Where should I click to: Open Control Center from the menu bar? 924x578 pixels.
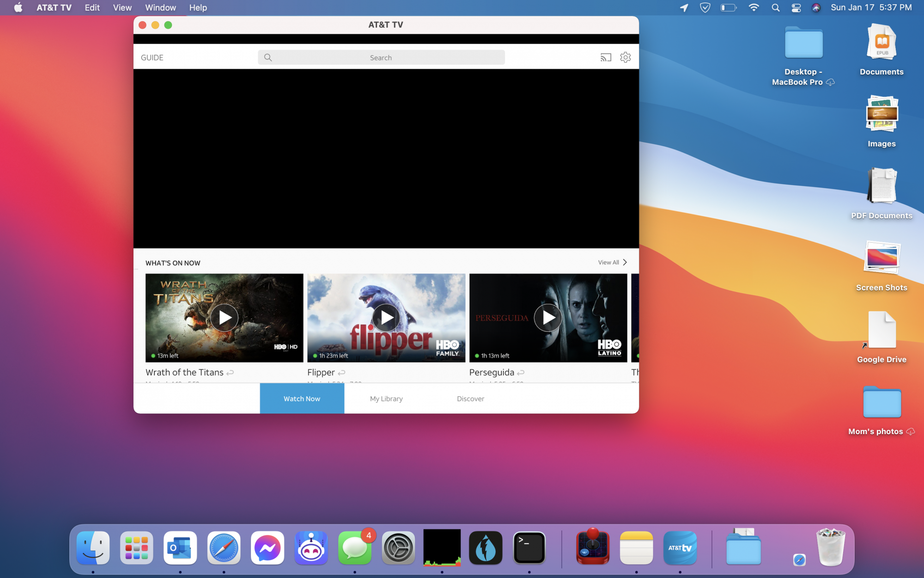coord(796,7)
